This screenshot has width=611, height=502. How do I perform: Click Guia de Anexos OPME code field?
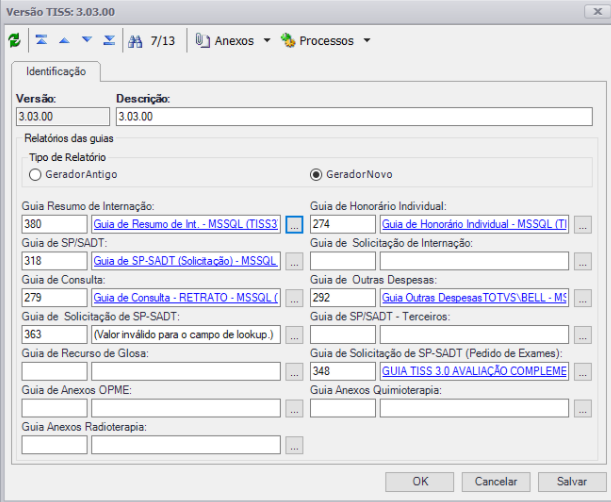[x=54, y=408]
